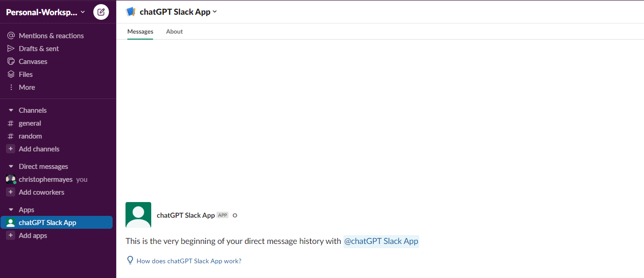Click the @chatGPT Slack App mention
This screenshot has height=278, width=644.
click(381, 241)
